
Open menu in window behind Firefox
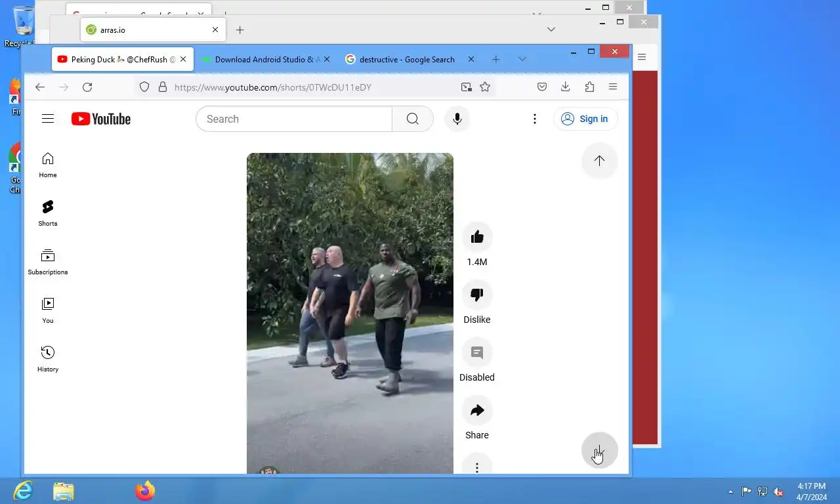[642, 57]
